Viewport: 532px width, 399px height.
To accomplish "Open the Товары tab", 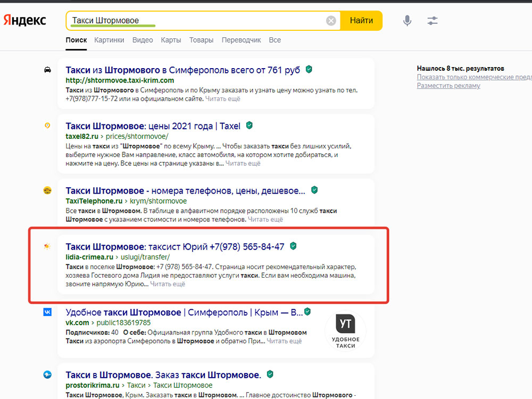I will click(x=201, y=40).
